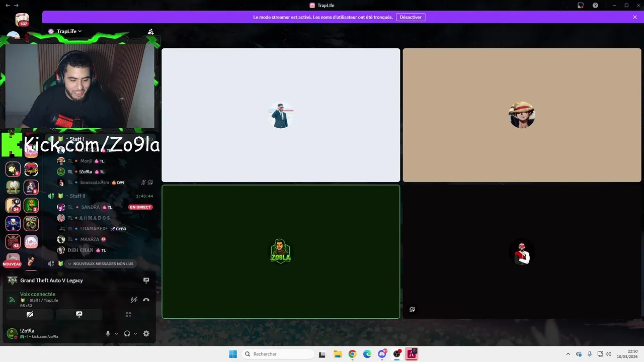Click the share your screen button

pyautogui.click(x=79, y=314)
